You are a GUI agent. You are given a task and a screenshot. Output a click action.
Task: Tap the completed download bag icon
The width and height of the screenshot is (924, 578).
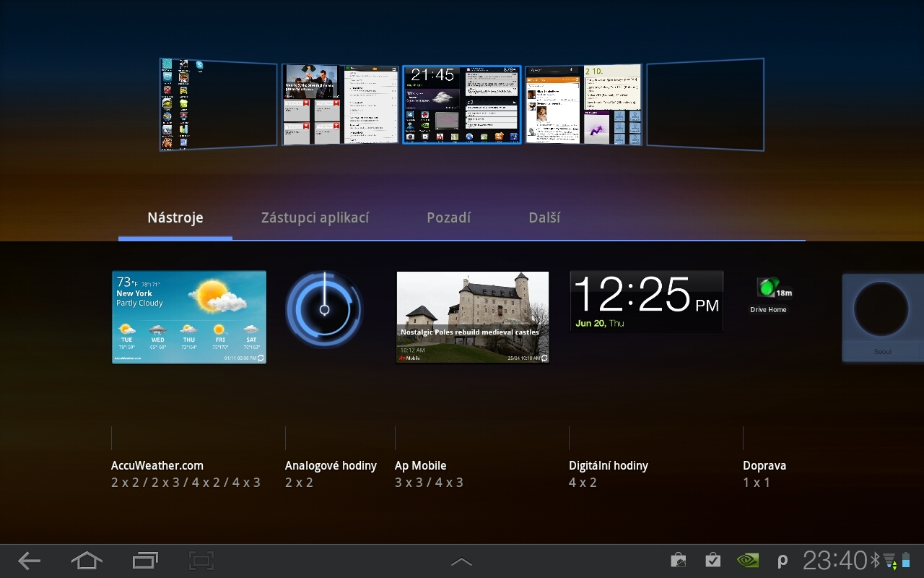712,560
